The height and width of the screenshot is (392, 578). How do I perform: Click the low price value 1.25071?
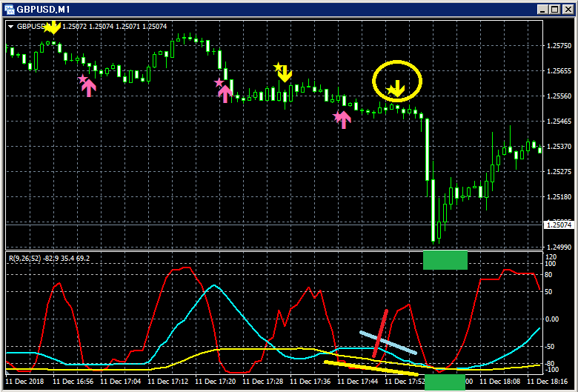click(x=128, y=27)
